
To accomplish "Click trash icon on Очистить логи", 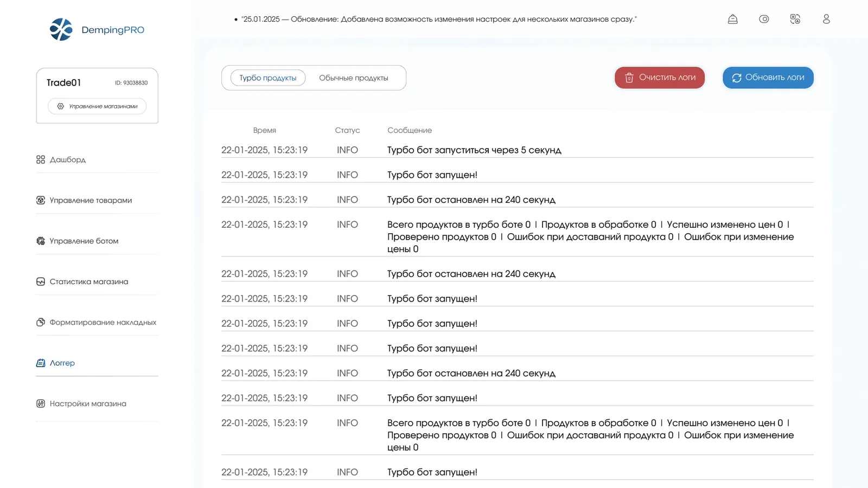I will [x=629, y=78].
